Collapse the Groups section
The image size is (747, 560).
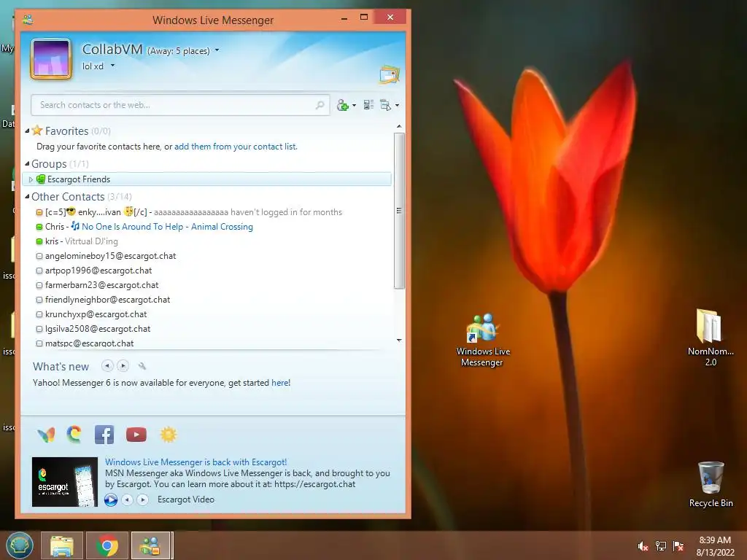28,164
